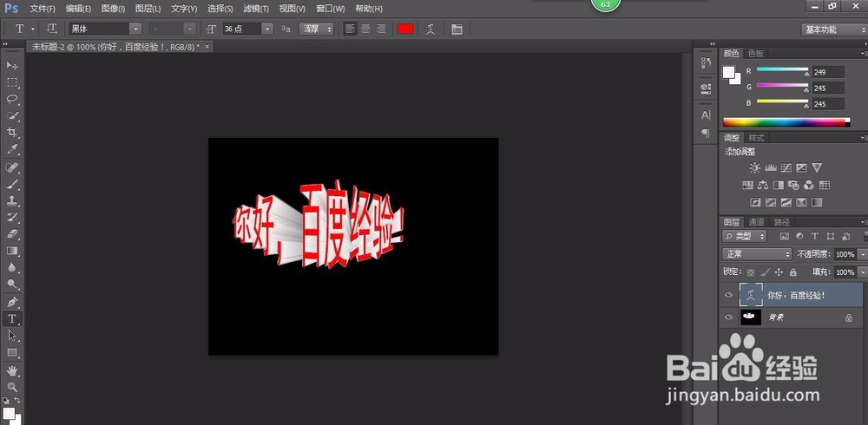Select the Lasso tool
The height and width of the screenshot is (425, 868).
[x=12, y=99]
